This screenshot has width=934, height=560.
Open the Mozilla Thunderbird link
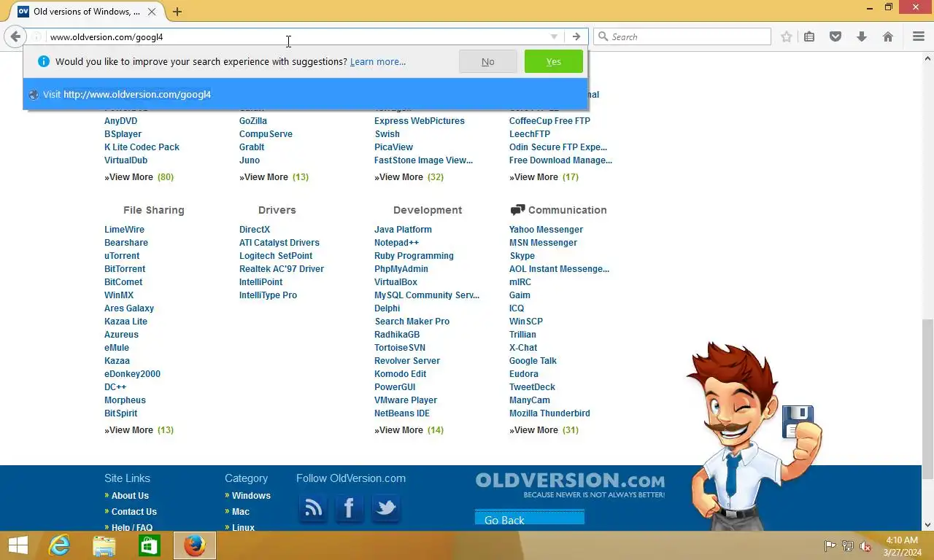coord(549,413)
